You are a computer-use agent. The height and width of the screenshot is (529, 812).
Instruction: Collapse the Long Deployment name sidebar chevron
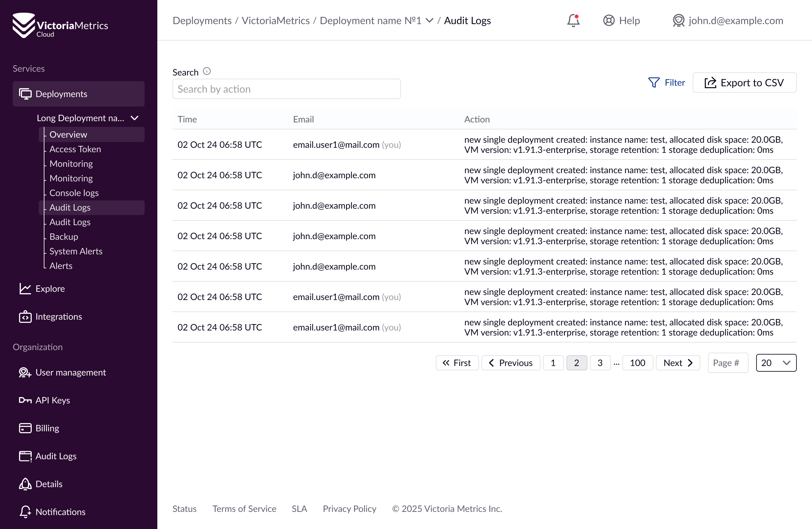click(135, 118)
